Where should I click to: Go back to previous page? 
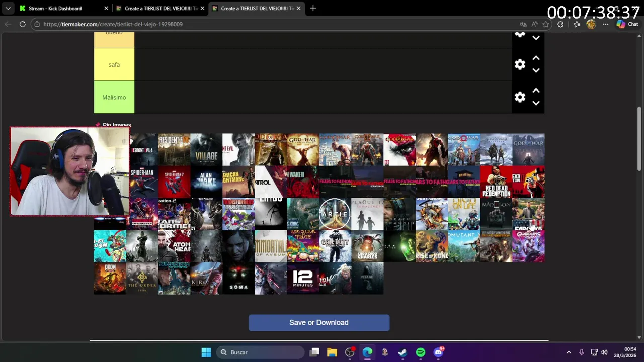8,24
